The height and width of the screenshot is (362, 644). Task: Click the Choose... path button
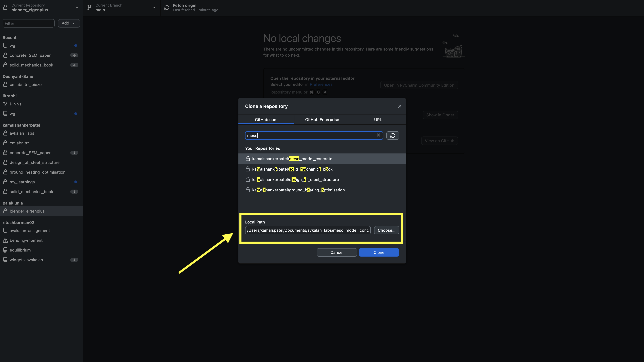386,230
